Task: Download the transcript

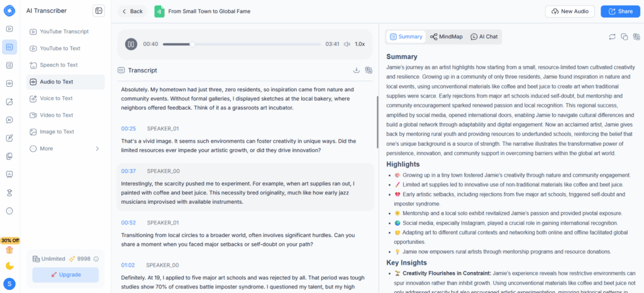Action: coord(357,70)
